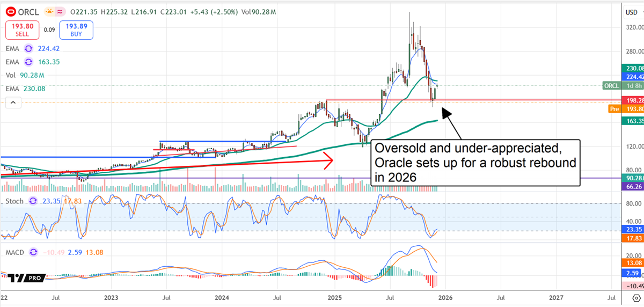Open the USD currency dropdown
Viewport: 644px width, 307px height.
click(632, 12)
